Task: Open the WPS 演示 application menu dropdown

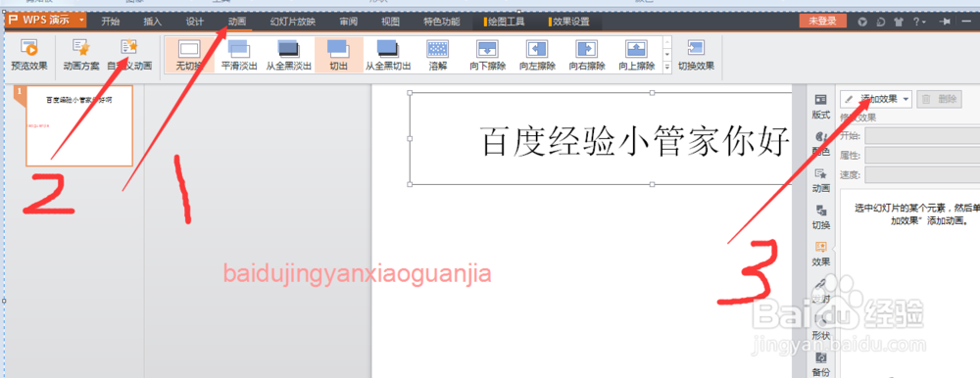Action: click(x=81, y=20)
